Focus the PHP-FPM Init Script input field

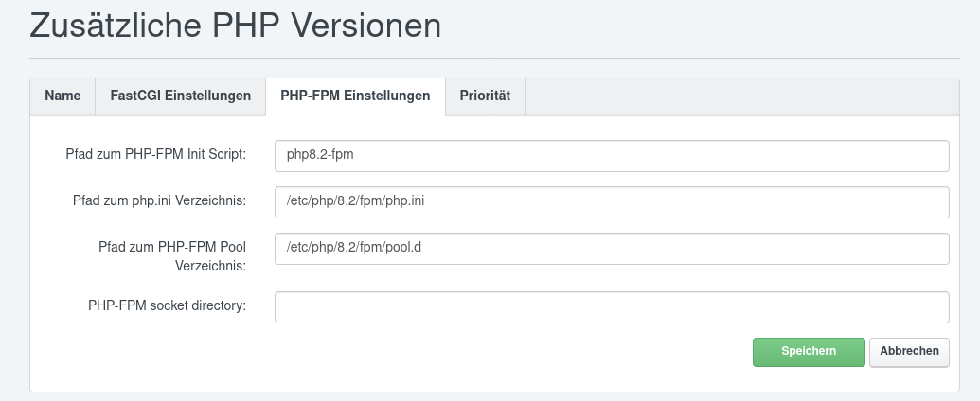coord(612,156)
